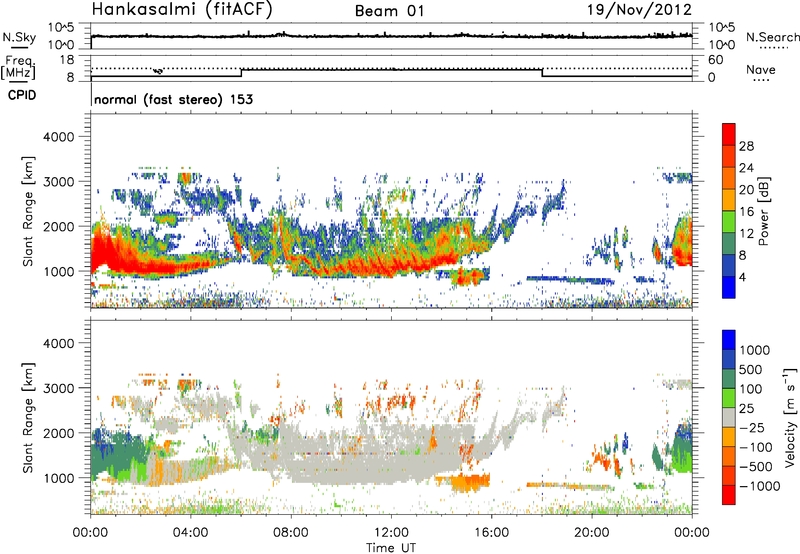Click the 20:00 time tick label
Screen dimensions: 800x554
point(592,533)
